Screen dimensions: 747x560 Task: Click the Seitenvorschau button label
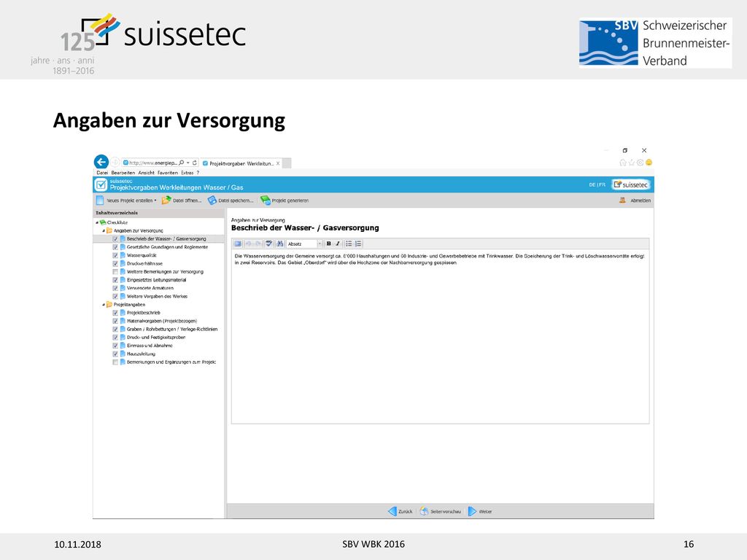[446, 511]
